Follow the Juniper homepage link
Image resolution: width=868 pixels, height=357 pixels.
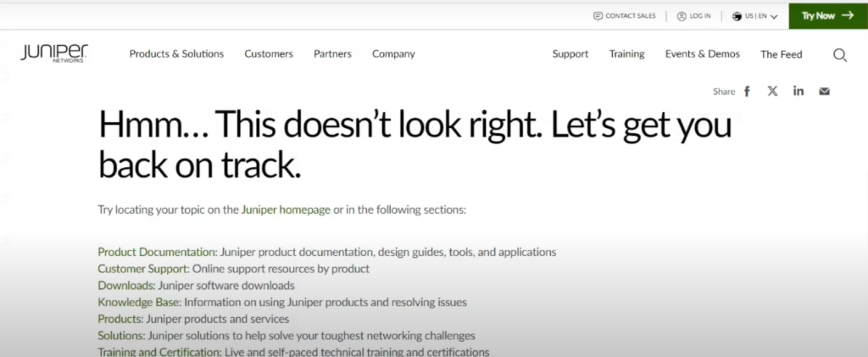(x=286, y=209)
